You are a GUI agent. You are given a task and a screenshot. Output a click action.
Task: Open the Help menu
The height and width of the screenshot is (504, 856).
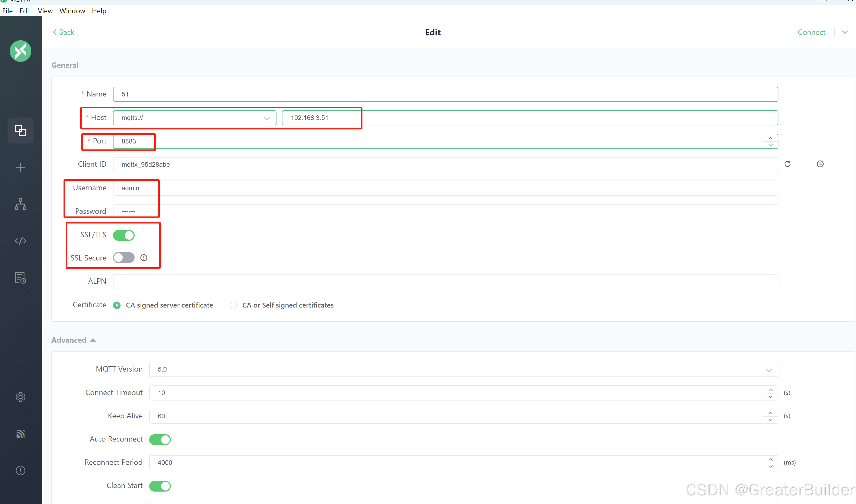99,11
